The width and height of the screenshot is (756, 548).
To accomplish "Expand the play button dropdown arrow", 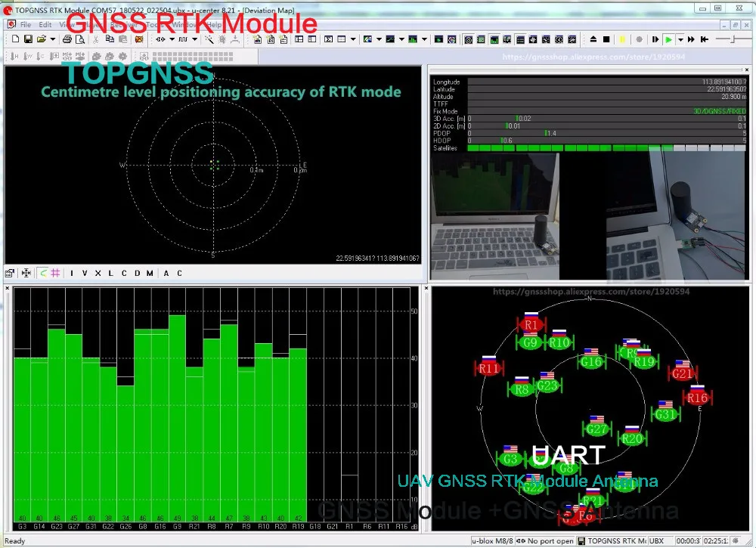I will tap(680, 39).
